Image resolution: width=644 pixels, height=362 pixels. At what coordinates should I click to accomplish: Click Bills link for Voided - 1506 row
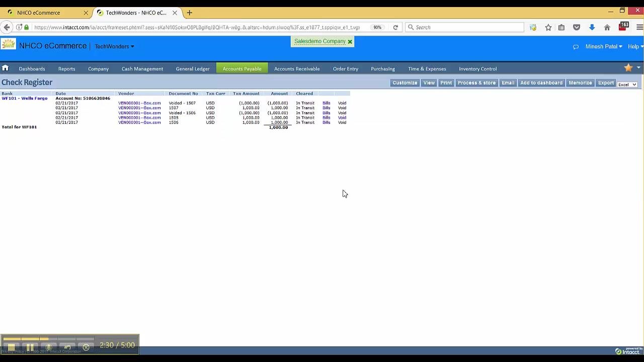click(x=326, y=113)
